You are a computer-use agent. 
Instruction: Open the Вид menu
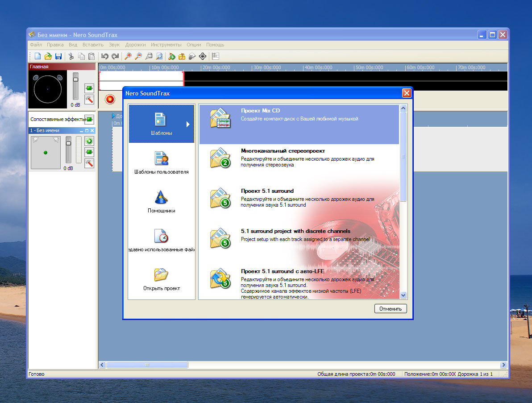click(x=73, y=45)
